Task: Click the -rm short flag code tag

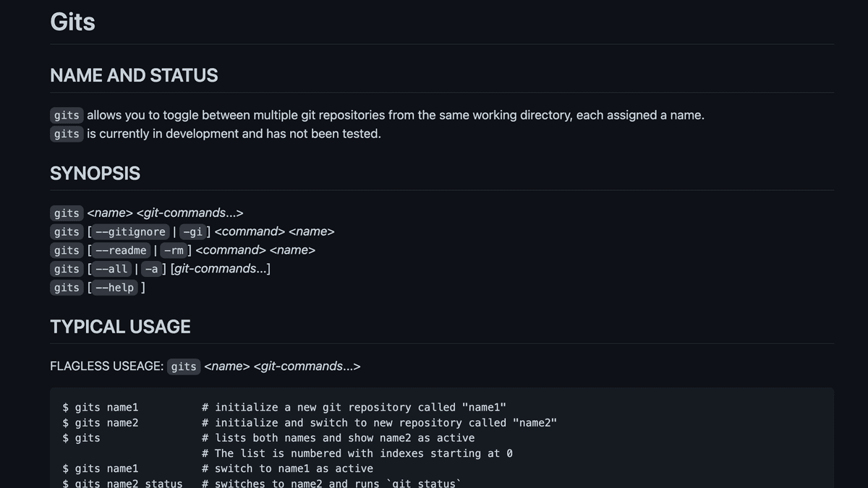Action: tap(174, 250)
